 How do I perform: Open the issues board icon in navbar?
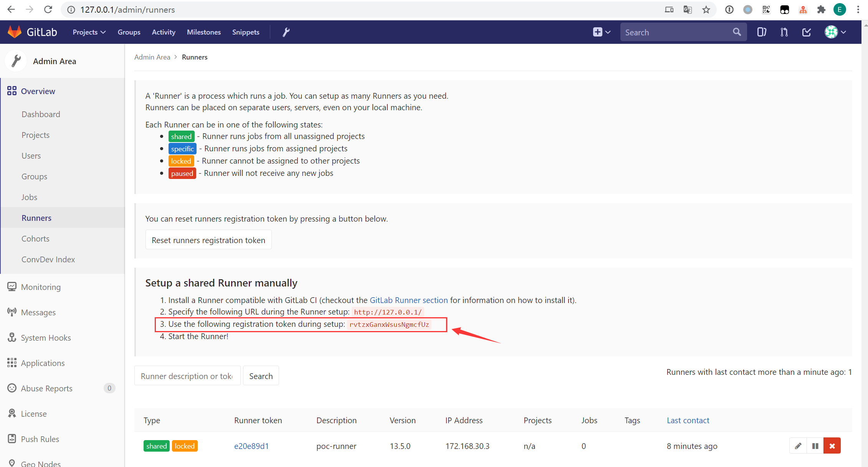[762, 32]
